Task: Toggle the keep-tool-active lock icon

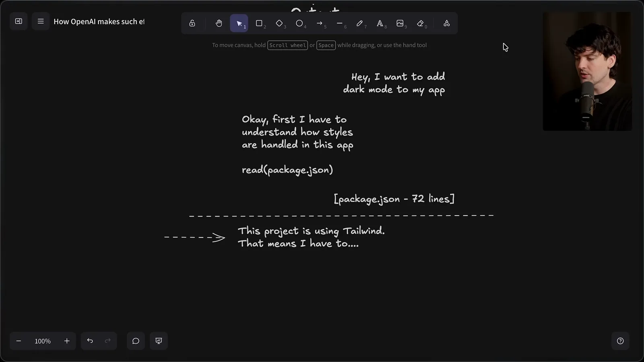Action: click(192, 23)
